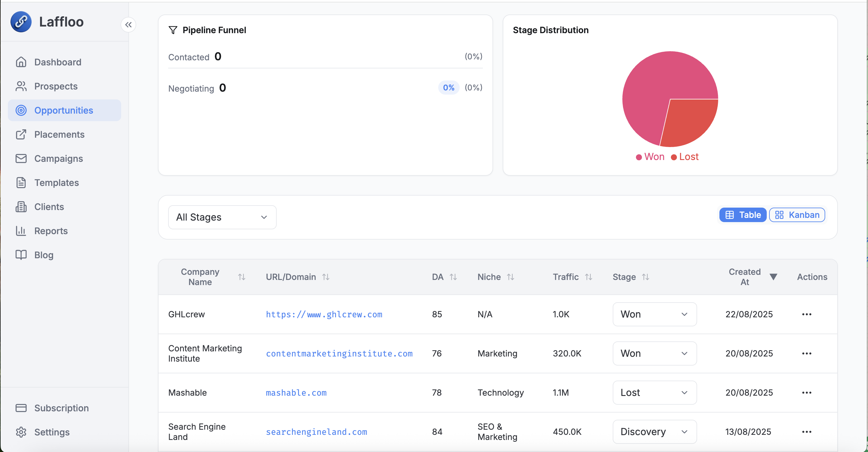Switch to Kanban view
The image size is (868, 452).
[797, 215]
